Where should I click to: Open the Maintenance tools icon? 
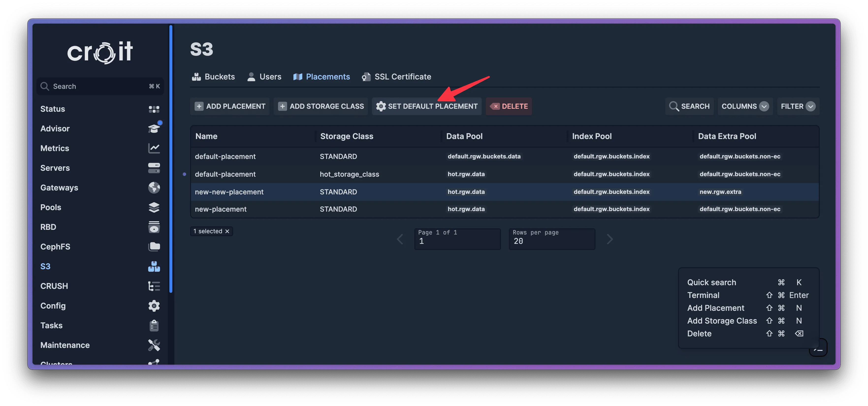154,345
